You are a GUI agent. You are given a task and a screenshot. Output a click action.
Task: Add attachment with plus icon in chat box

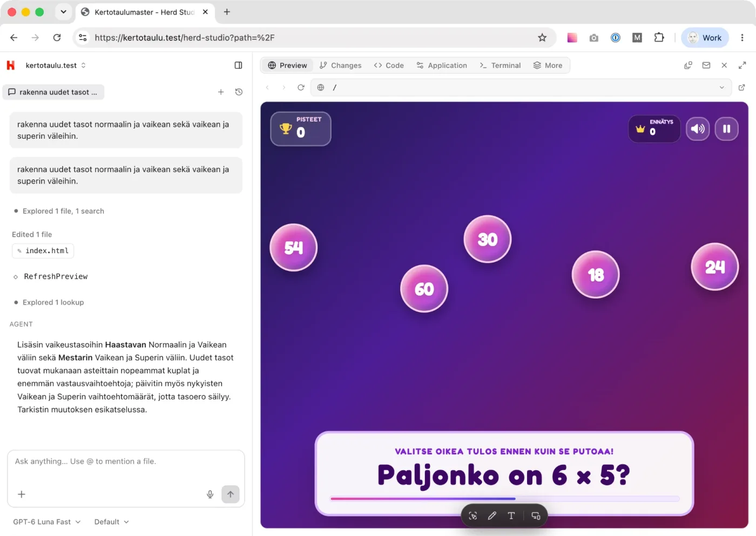click(22, 494)
